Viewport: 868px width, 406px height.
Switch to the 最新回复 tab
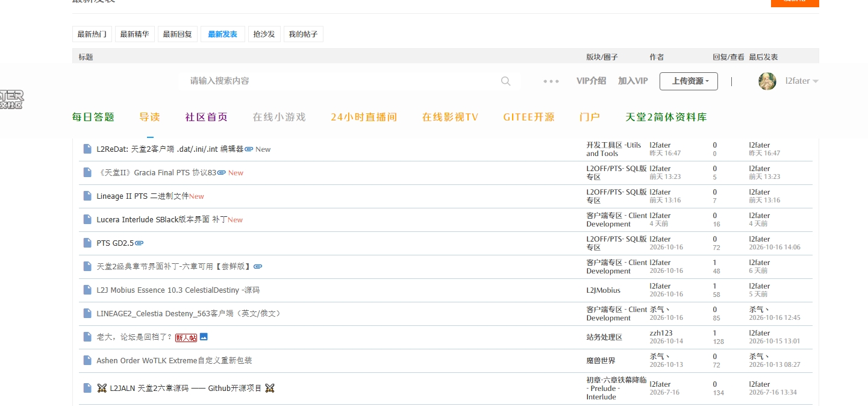coord(178,34)
